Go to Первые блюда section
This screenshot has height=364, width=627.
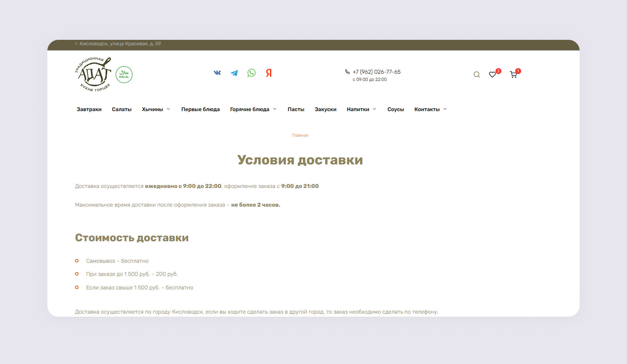201,109
